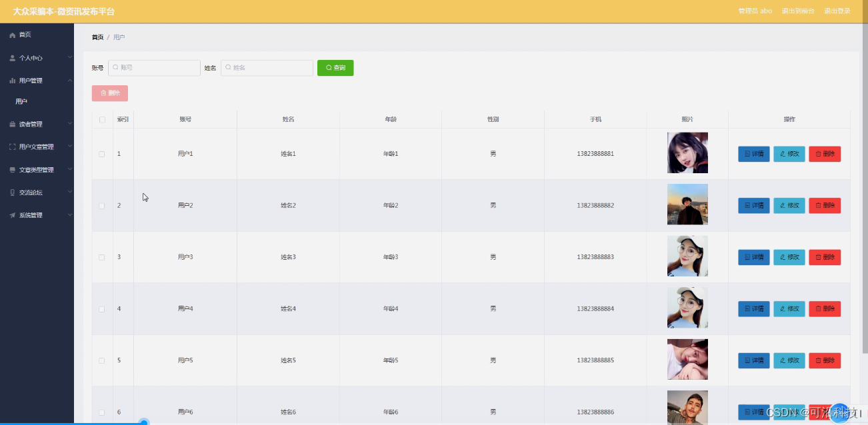Click the pencil 修改 button for 用户3

tap(789, 257)
